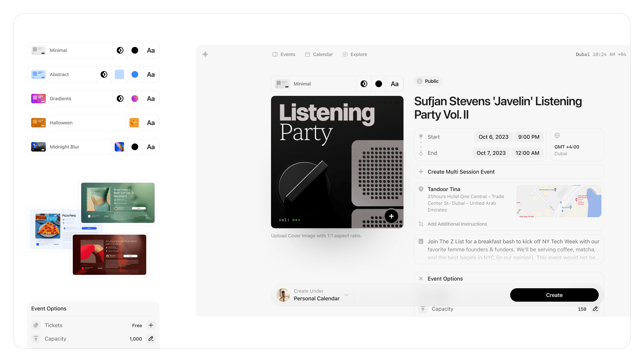The image size is (644, 362).
Task: Open the Calendar tab
Action: pos(319,54)
